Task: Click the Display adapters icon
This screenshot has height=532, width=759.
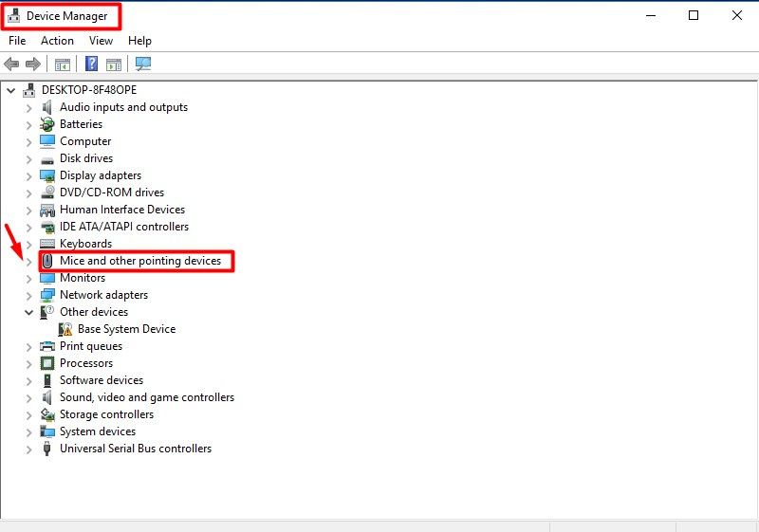Action: click(x=47, y=175)
